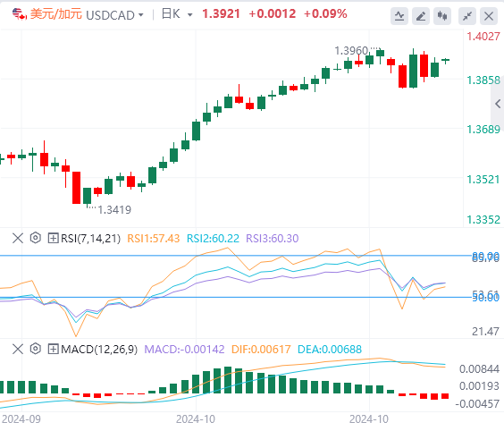
Task: Select the 日K period label
Action: point(171,14)
